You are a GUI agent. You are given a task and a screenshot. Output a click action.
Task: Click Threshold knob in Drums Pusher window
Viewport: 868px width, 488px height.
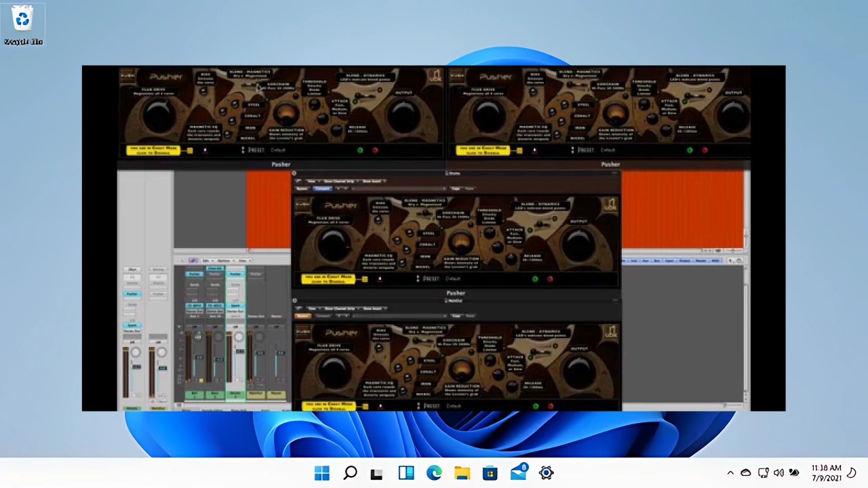(490, 232)
